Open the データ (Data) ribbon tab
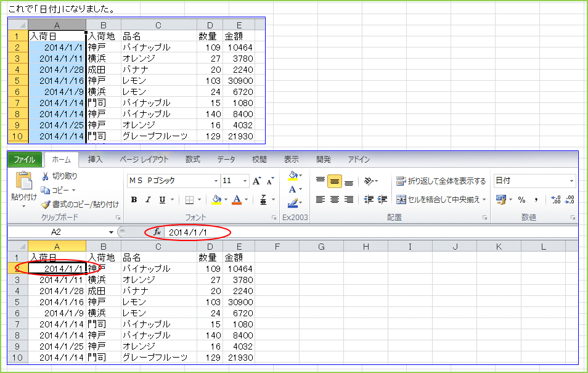 226,160
